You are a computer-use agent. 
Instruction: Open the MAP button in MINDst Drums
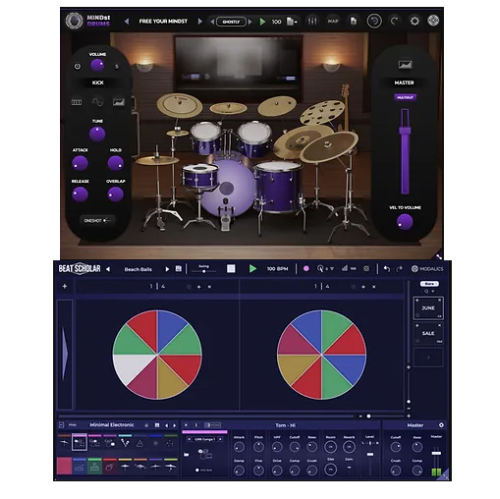coord(333,21)
